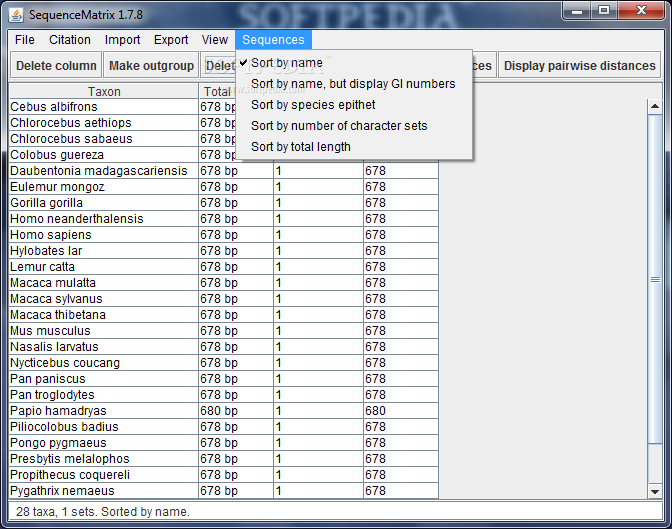Select the Gorilla gorilla taxon
This screenshot has width=672, height=529.
(103, 203)
